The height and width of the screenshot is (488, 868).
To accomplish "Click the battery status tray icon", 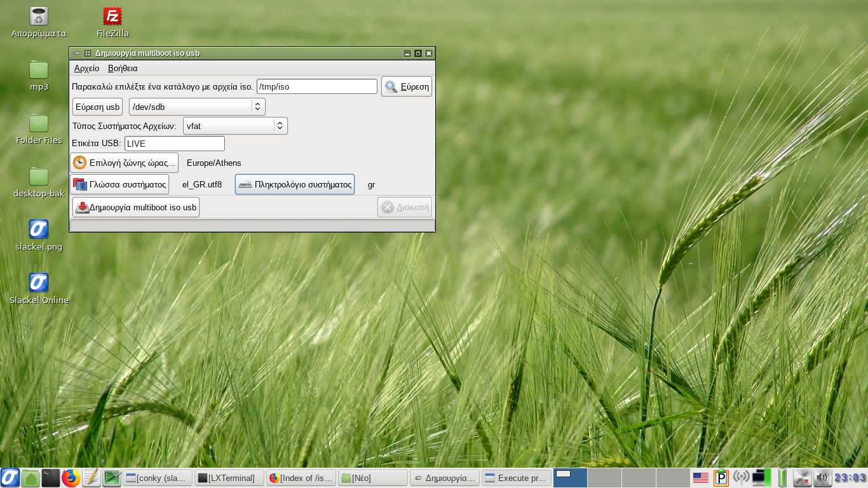I will click(782, 478).
